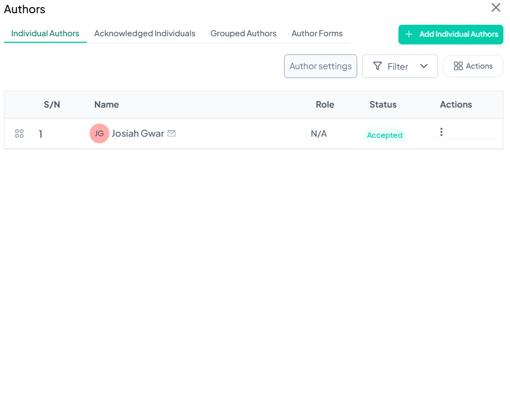Close the Authors panel with the X icon
This screenshot has width=510, height=420.
(496, 8)
